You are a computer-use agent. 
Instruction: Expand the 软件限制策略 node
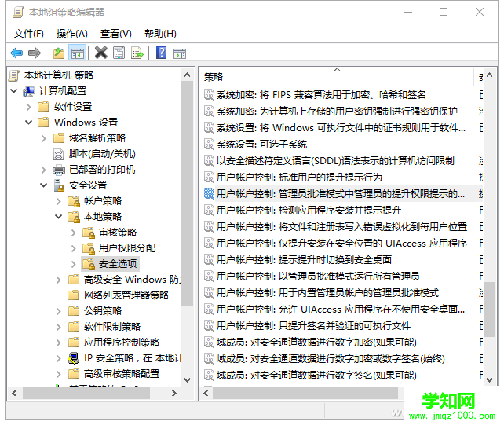59,327
